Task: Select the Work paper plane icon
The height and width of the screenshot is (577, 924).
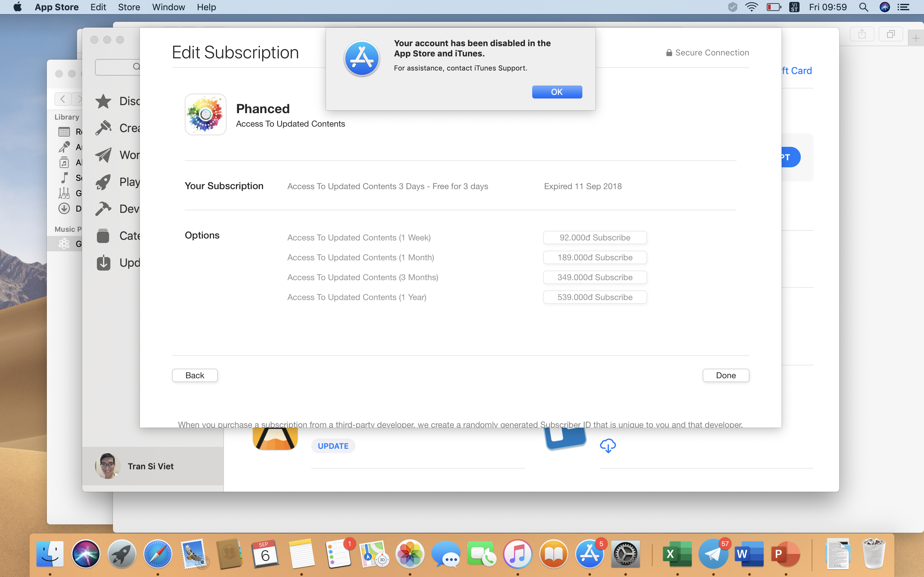Action: (103, 155)
